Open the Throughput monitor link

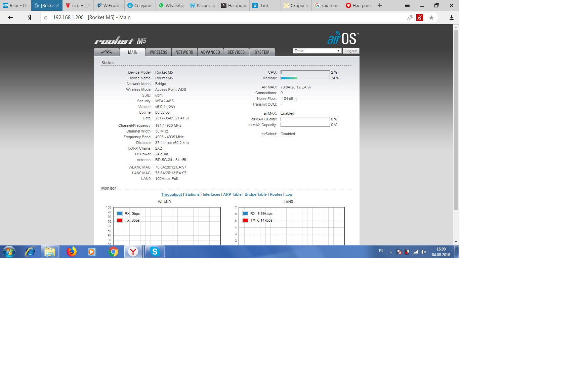171,194
